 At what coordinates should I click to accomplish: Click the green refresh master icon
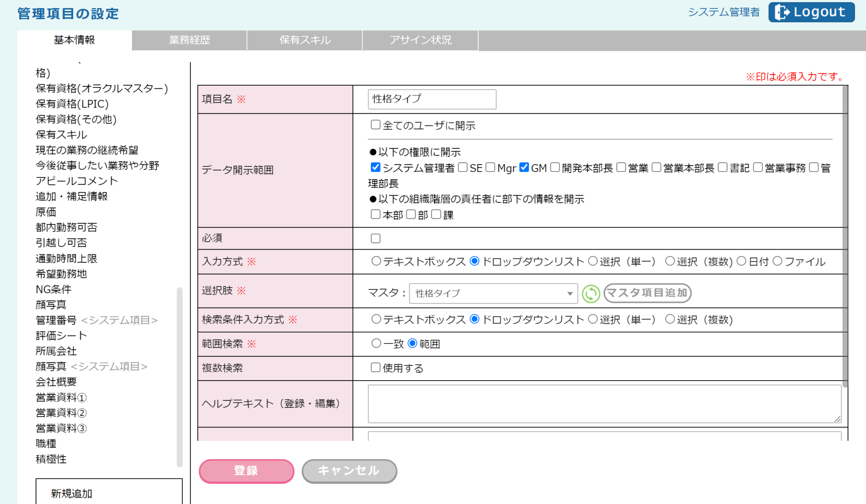591,294
